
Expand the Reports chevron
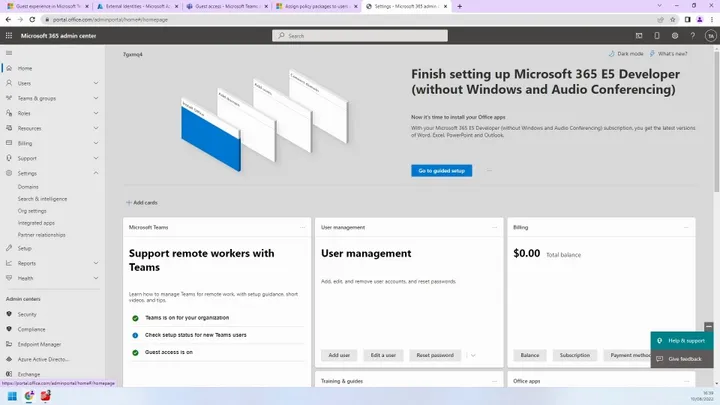tap(96, 263)
